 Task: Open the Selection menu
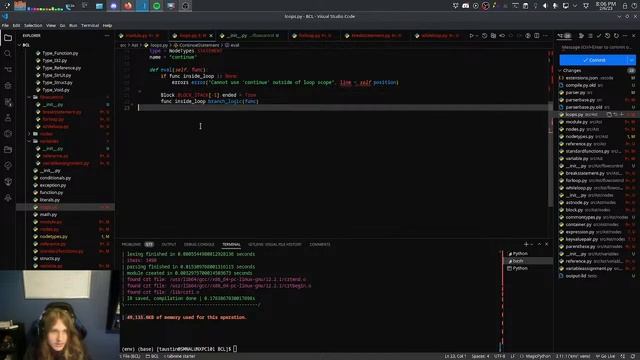[33, 25]
